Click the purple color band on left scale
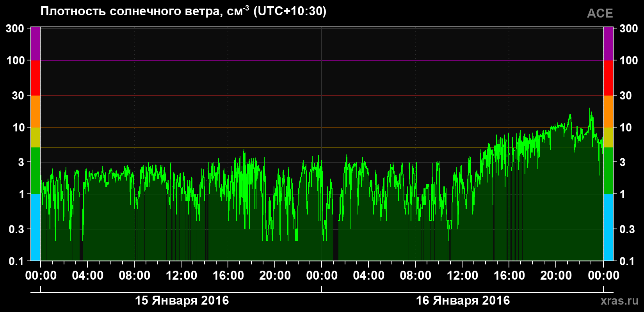The width and height of the screenshot is (644, 312). click(36, 44)
